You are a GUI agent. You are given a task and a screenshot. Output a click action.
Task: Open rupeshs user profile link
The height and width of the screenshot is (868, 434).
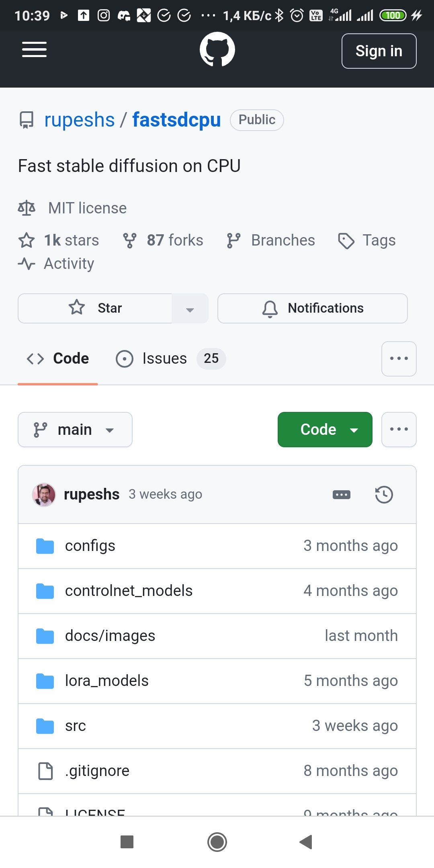click(80, 120)
